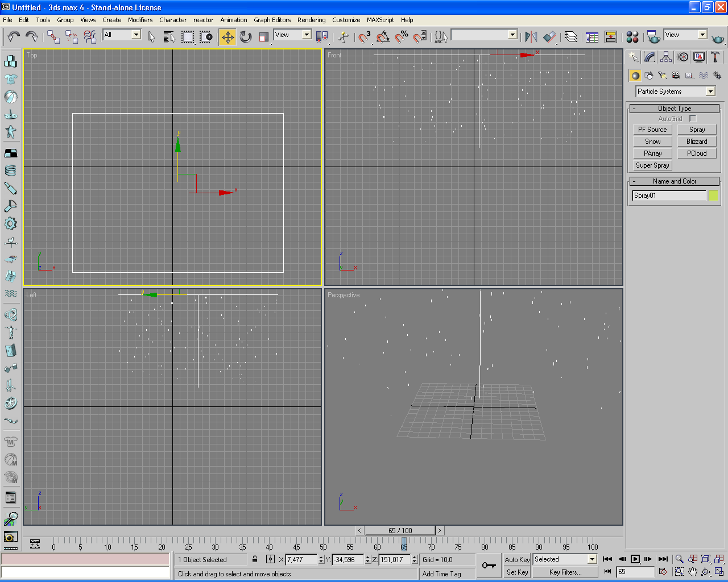Image resolution: width=728 pixels, height=582 pixels.
Task: Toggle the Percent Snap button
Action: point(401,37)
